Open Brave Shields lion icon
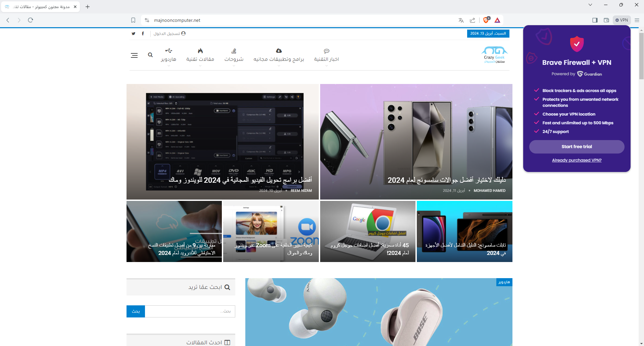644x346 pixels. [486, 20]
